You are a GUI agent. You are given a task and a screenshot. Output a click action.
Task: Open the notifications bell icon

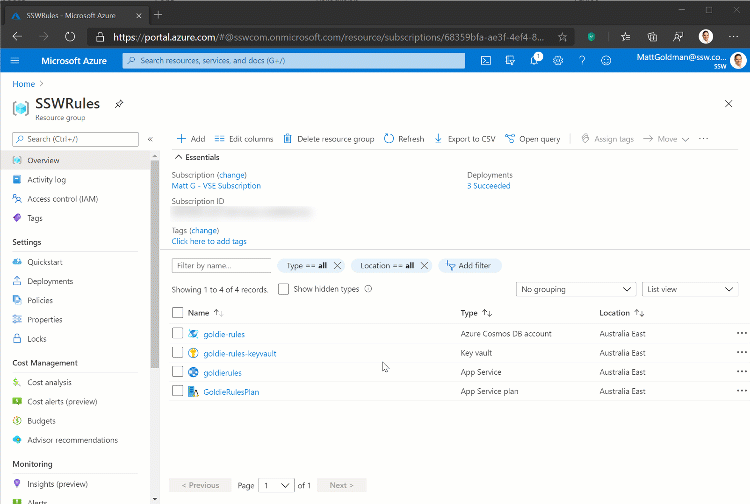[x=534, y=61]
